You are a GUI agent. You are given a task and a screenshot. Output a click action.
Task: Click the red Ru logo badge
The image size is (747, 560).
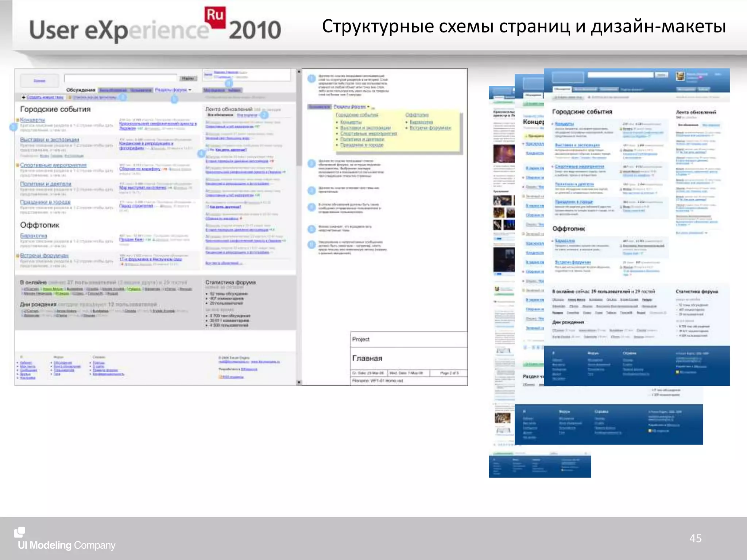215,17
